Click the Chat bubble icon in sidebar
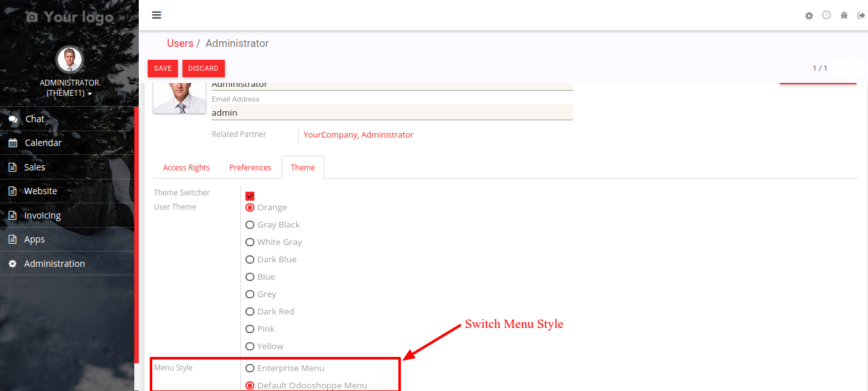The height and width of the screenshot is (391, 868). tap(13, 120)
